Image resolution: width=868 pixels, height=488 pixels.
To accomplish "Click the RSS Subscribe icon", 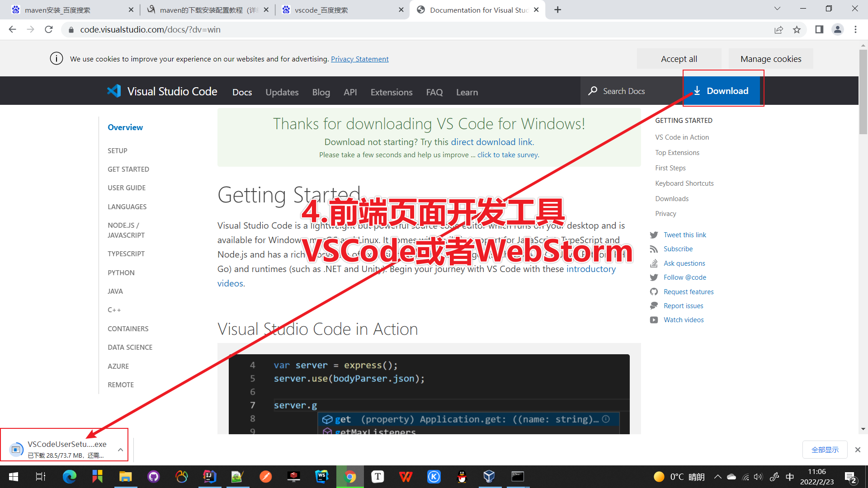I will click(x=654, y=249).
